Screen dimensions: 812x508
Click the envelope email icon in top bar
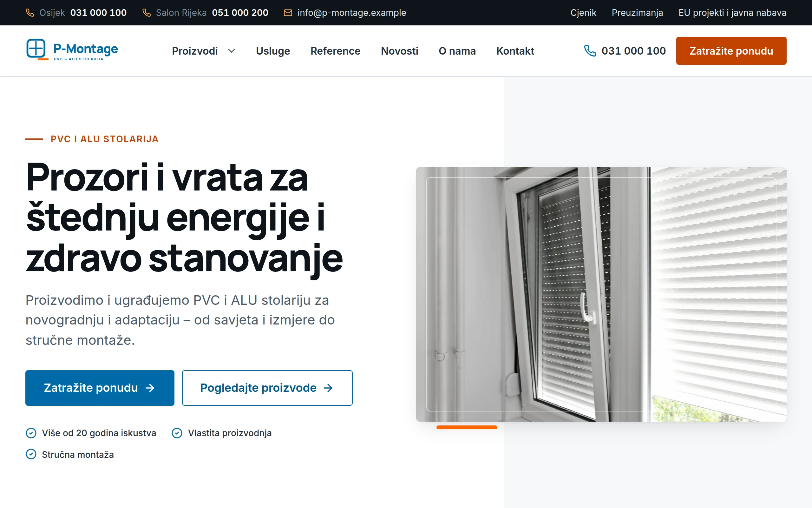coord(288,13)
